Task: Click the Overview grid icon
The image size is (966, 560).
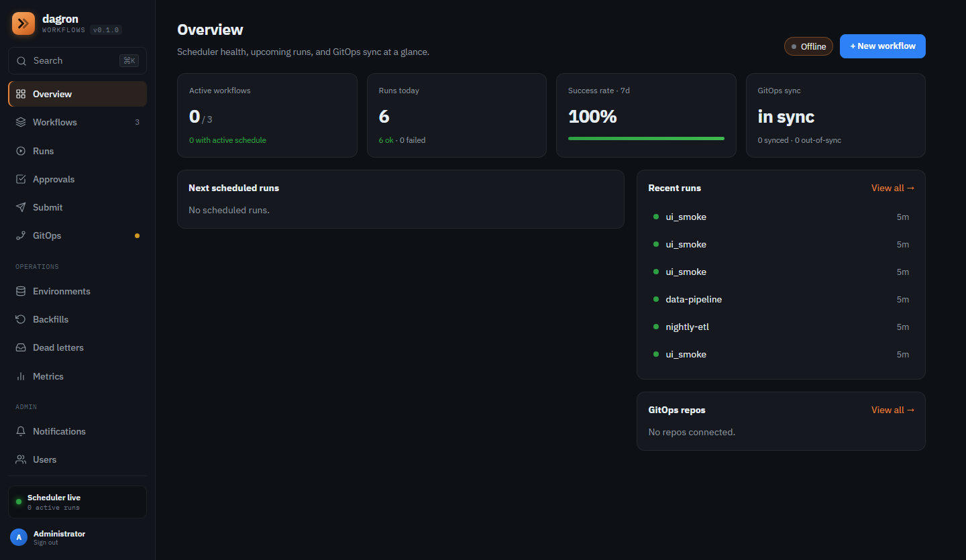Action: [x=21, y=94]
